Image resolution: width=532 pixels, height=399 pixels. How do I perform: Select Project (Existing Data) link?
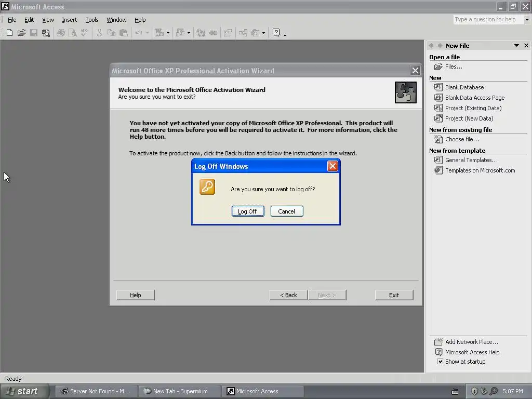tap(473, 108)
